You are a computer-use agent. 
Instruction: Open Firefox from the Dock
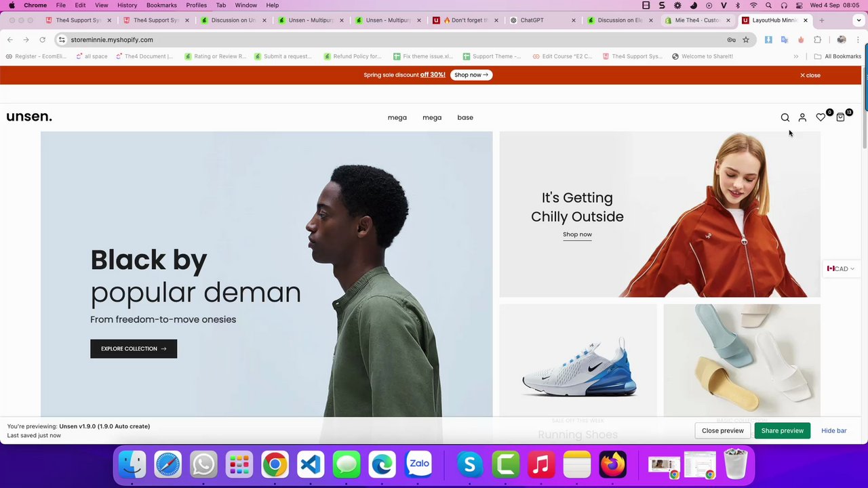click(x=613, y=465)
